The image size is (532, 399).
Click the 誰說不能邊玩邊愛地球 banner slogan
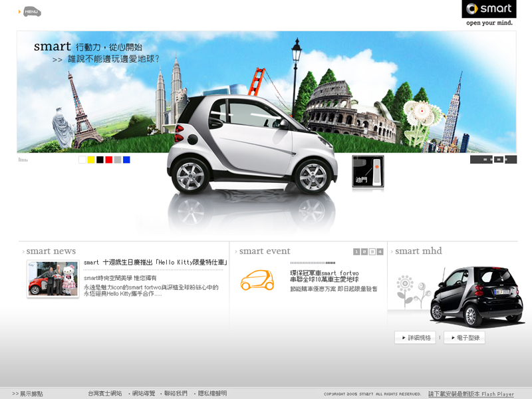click(113, 59)
